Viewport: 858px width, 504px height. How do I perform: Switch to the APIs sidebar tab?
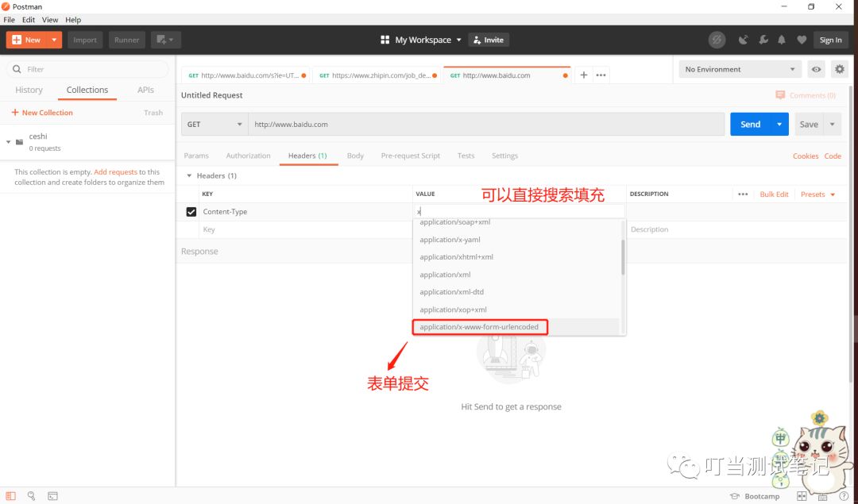click(145, 90)
